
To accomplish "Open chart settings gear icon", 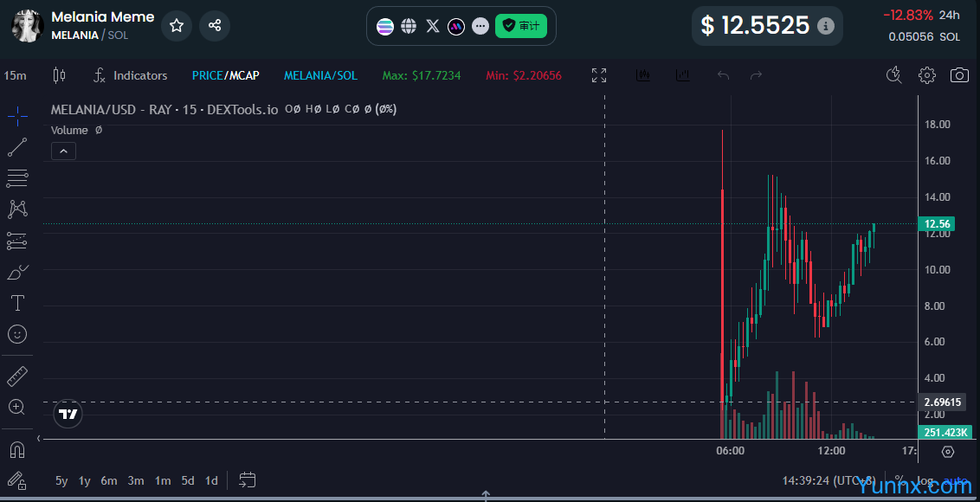I will pos(927,75).
